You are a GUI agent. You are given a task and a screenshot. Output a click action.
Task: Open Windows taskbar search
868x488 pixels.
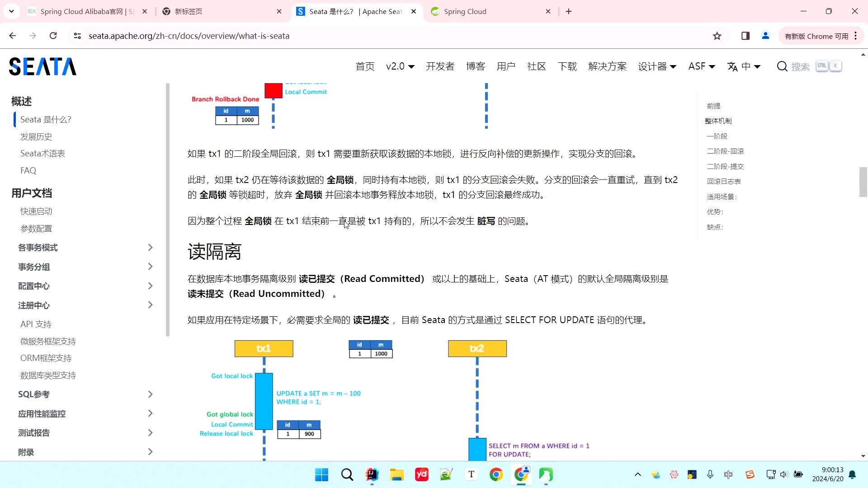click(x=347, y=474)
